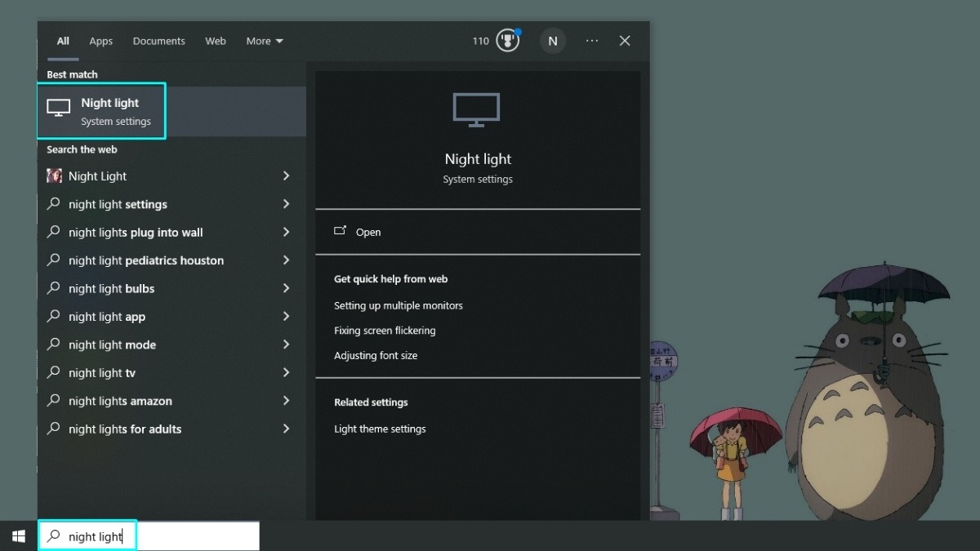Image resolution: width=980 pixels, height=551 pixels.
Task: Expand the arrow for 'night light bulbs'
Action: pos(286,288)
